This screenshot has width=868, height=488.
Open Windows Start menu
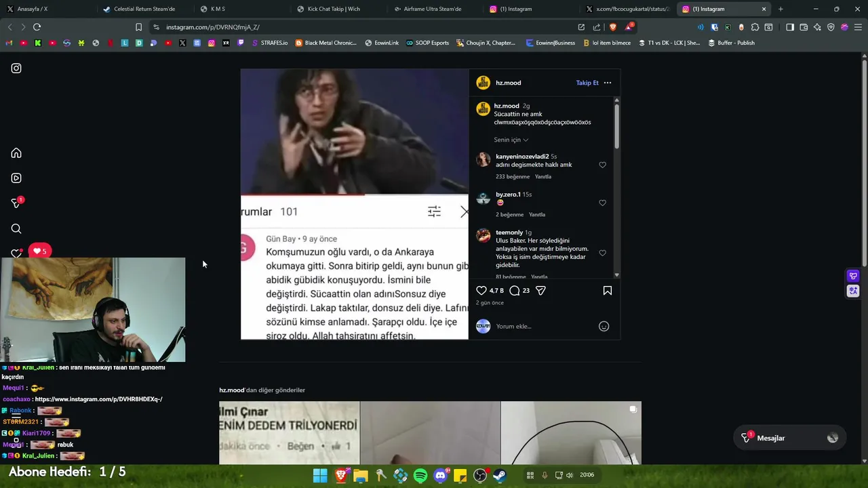tap(320, 476)
